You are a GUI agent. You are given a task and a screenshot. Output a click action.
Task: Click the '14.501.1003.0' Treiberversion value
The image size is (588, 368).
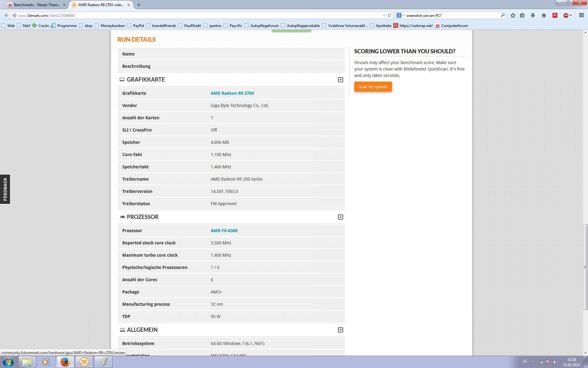pyautogui.click(x=224, y=191)
